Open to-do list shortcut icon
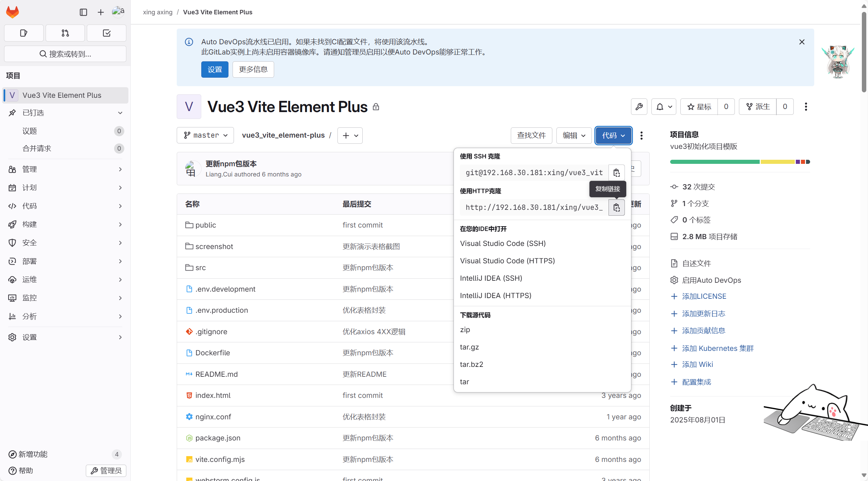 pos(107,33)
